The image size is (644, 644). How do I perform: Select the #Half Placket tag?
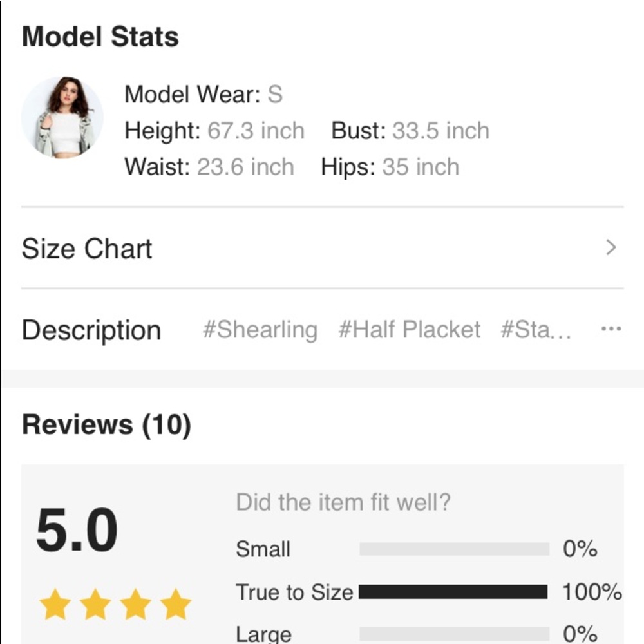410,330
